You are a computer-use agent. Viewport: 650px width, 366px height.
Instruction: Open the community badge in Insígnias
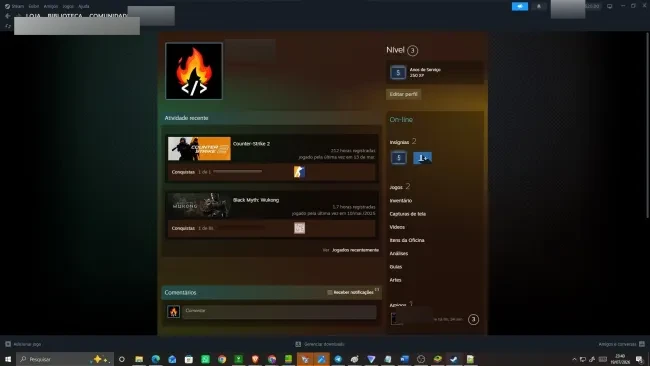pyautogui.click(x=422, y=158)
